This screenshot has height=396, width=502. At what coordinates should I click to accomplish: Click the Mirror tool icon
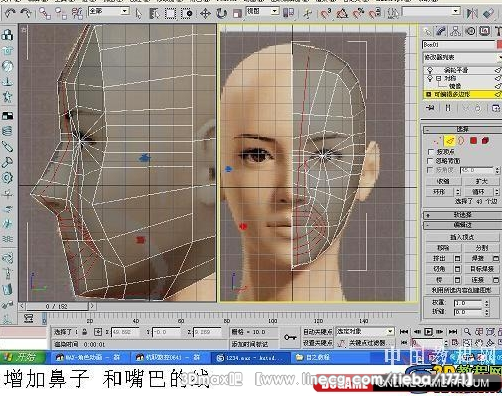click(472, 13)
